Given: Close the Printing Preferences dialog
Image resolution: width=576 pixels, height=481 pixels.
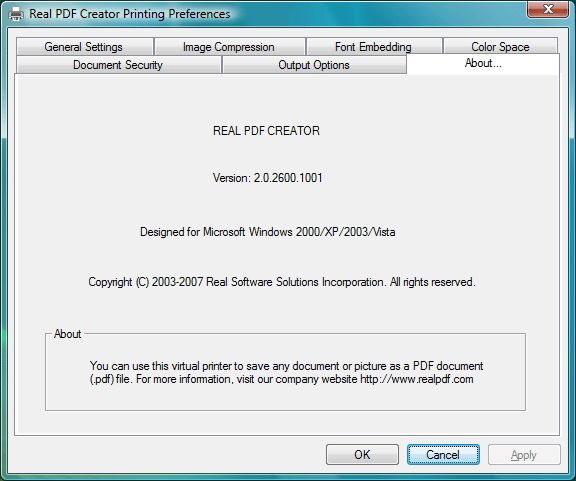Looking at the screenshot, I should [548, 9].
